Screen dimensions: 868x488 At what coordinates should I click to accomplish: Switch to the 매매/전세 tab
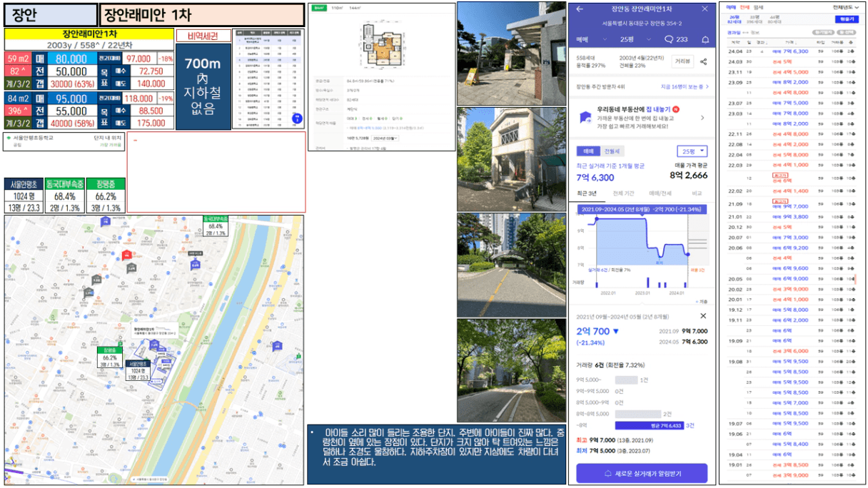click(x=660, y=193)
